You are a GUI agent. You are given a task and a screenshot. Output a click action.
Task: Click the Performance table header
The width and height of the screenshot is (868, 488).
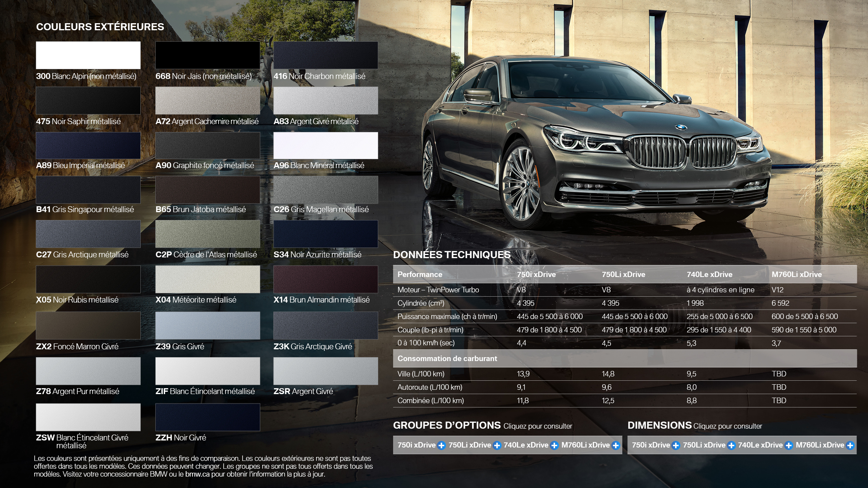[419, 274]
